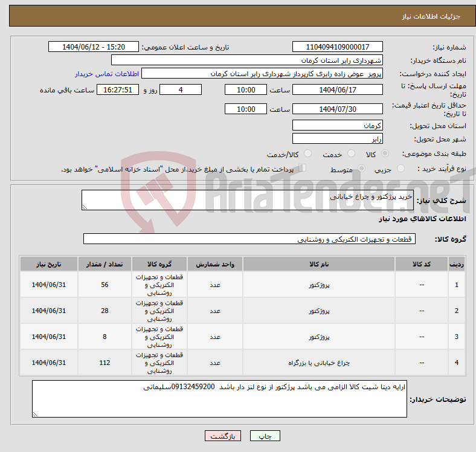Open the اطلاعات تماس خریدار link
476x452 pixels.
pos(107,74)
